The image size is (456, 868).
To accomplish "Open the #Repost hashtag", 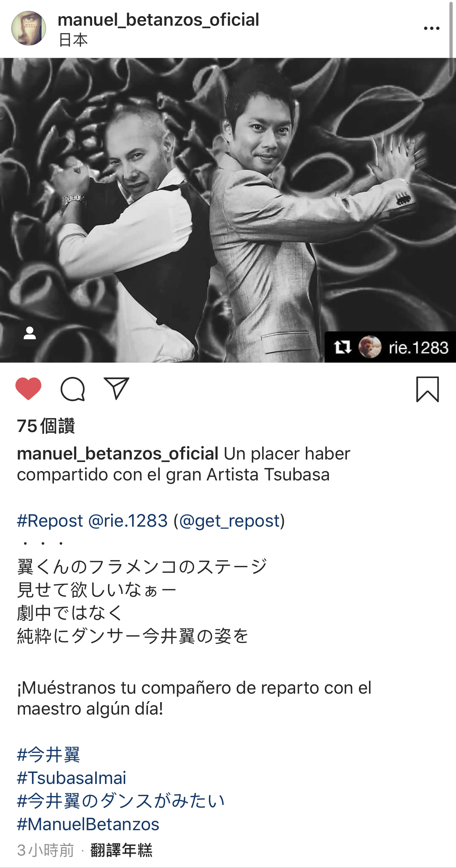I will (50, 520).
